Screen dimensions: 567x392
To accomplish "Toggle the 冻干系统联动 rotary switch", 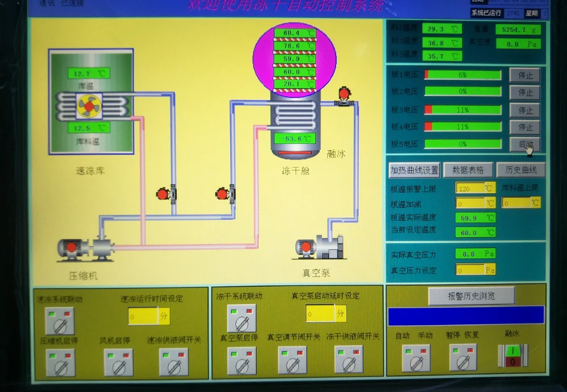I will pyautogui.click(x=242, y=318).
